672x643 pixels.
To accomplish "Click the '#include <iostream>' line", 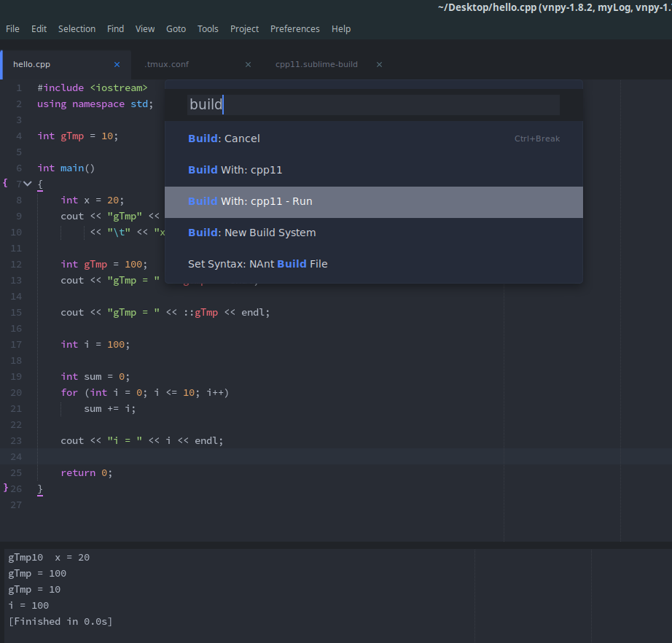I will 92,88.
